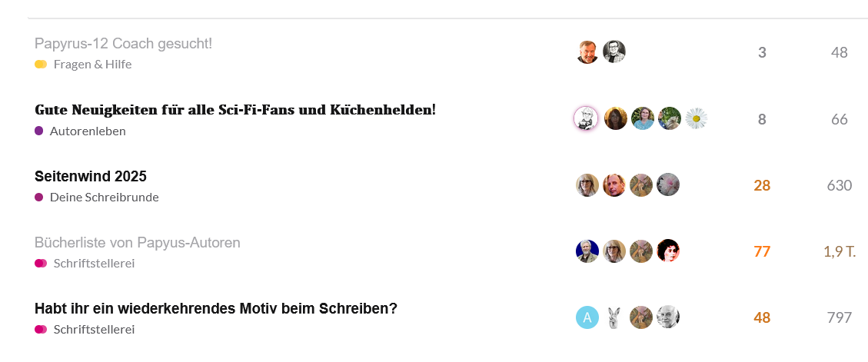The height and width of the screenshot is (362, 868).
Task: Click Schriftstellerei category under Bücherliste topic
Action: [x=94, y=264]
